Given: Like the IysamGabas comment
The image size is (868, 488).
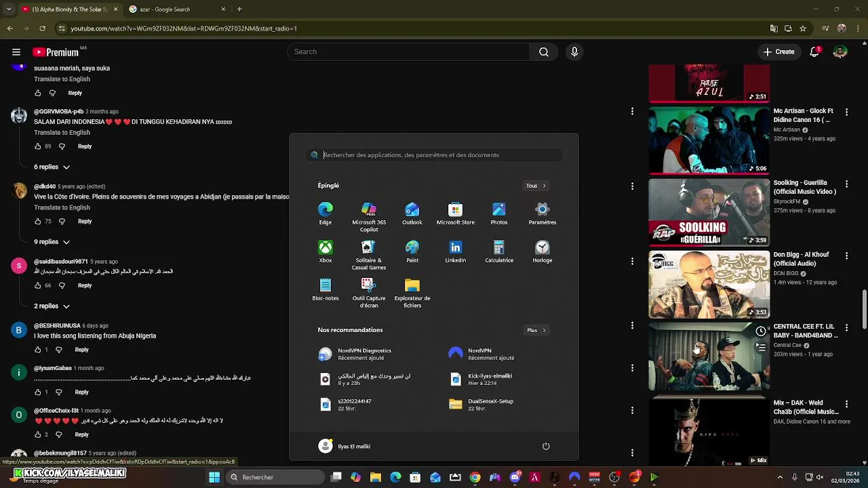Looking at the screenshot, I should click(38, 392).
